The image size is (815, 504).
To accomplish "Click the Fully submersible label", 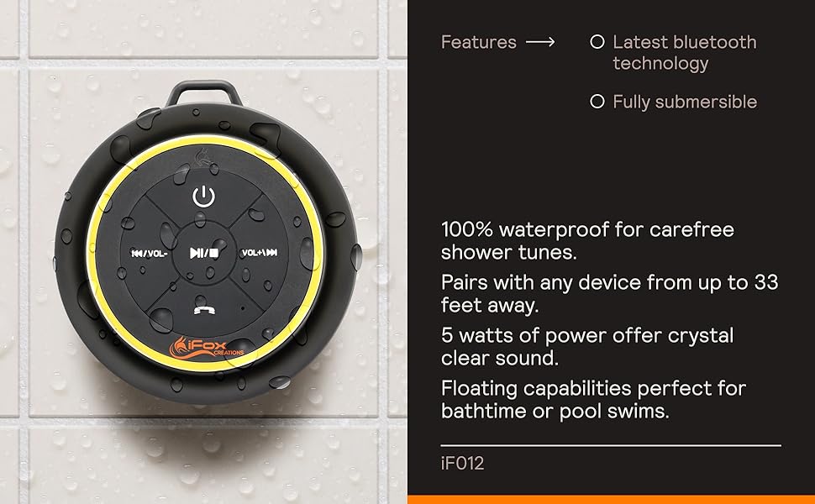I will pyautogui.click(x=685, y=102).
